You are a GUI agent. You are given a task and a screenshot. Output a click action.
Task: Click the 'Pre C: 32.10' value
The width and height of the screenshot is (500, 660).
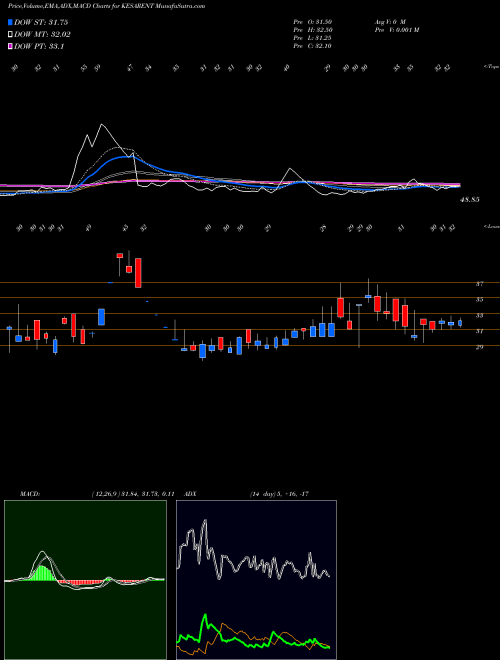pyautogui.click(x=313, y=46)
